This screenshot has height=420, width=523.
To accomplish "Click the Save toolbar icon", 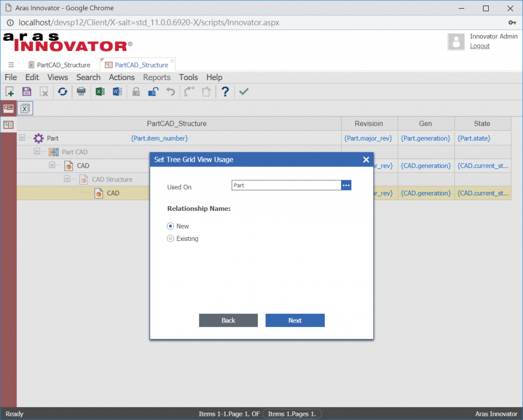I will click(x=27, y=91).
